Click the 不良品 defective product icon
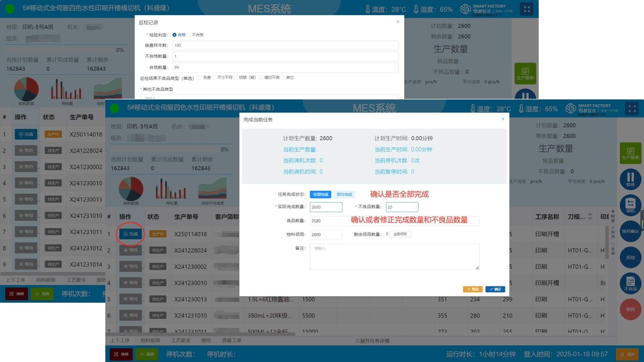 click(x=630, y=283)
